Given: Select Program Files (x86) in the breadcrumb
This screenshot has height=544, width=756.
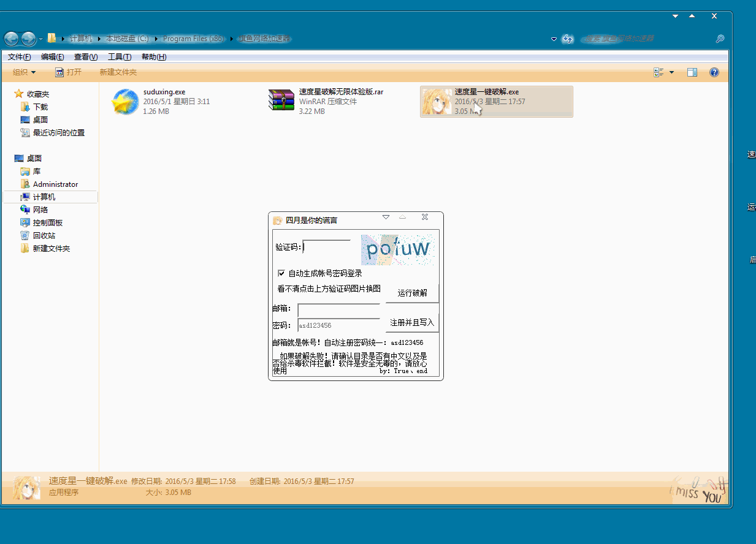Looking at the screenshot, I should 193,39.
